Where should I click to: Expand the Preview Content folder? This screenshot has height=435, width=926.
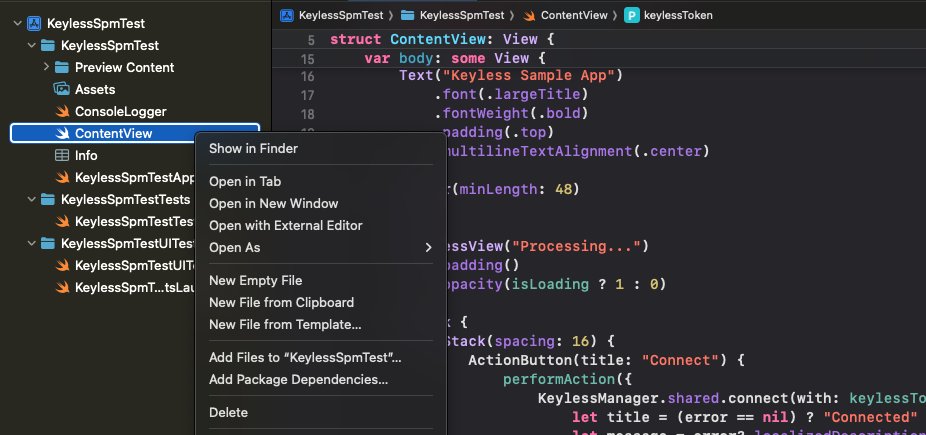pyautogui.click(x=46, y=67)
